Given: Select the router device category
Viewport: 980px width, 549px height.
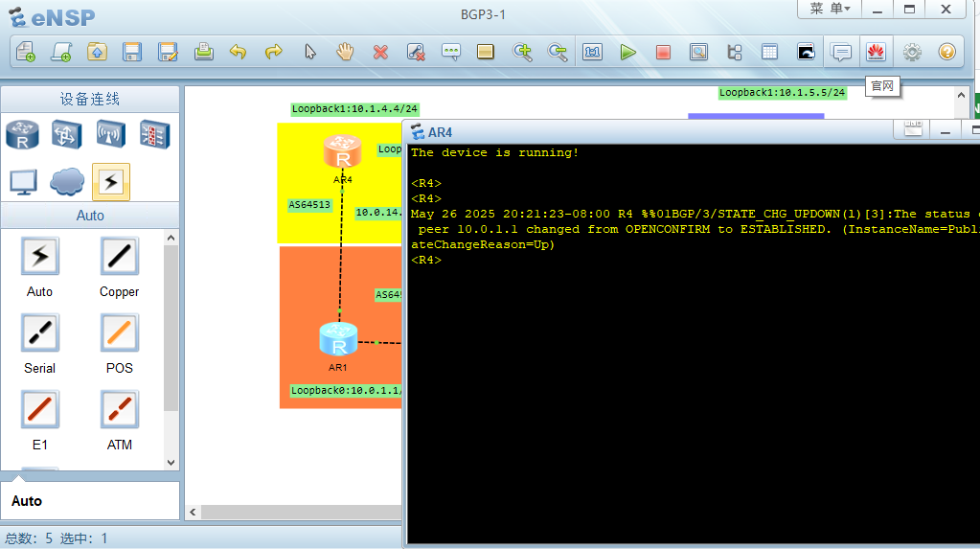Looking at the screenshot, I should 22,134.
